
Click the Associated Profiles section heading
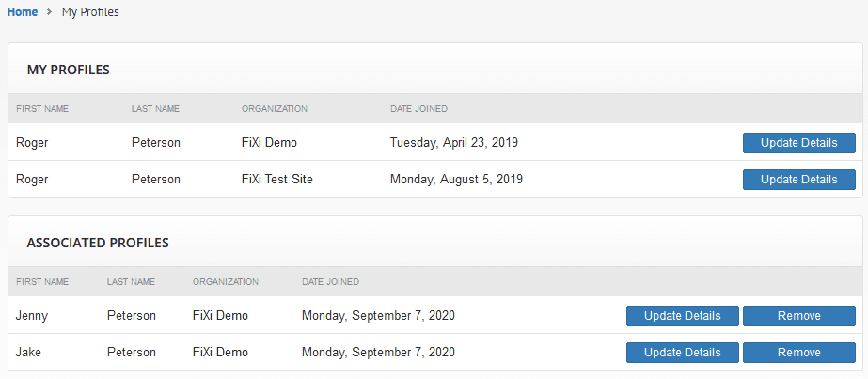pos(98,243)
